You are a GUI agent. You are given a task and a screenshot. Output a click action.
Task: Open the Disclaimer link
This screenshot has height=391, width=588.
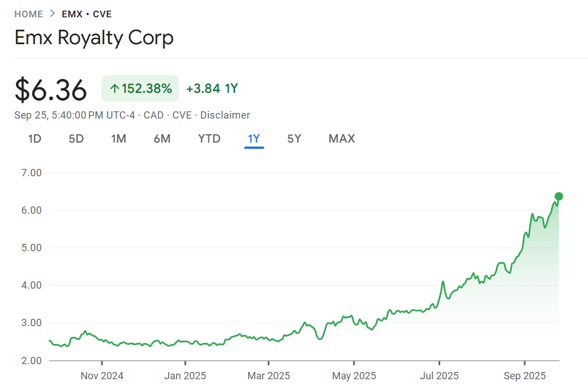pyautogui.click(x=225, y=115)
